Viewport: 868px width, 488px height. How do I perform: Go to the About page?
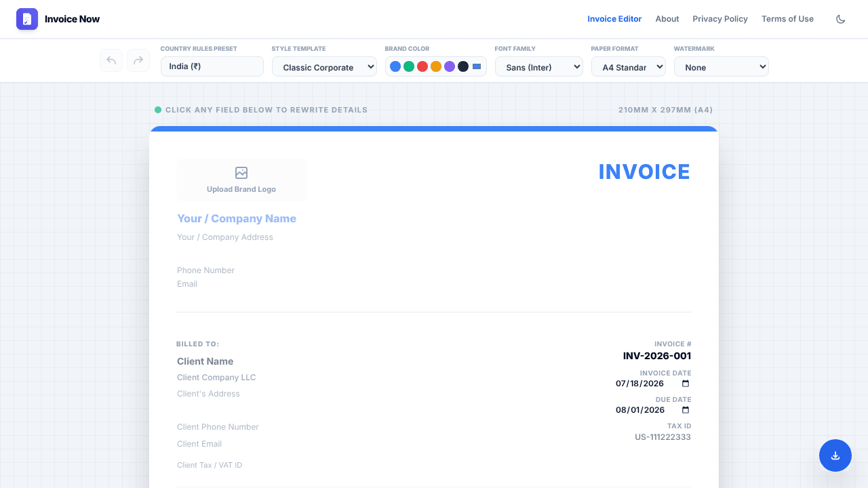(667, 19)
